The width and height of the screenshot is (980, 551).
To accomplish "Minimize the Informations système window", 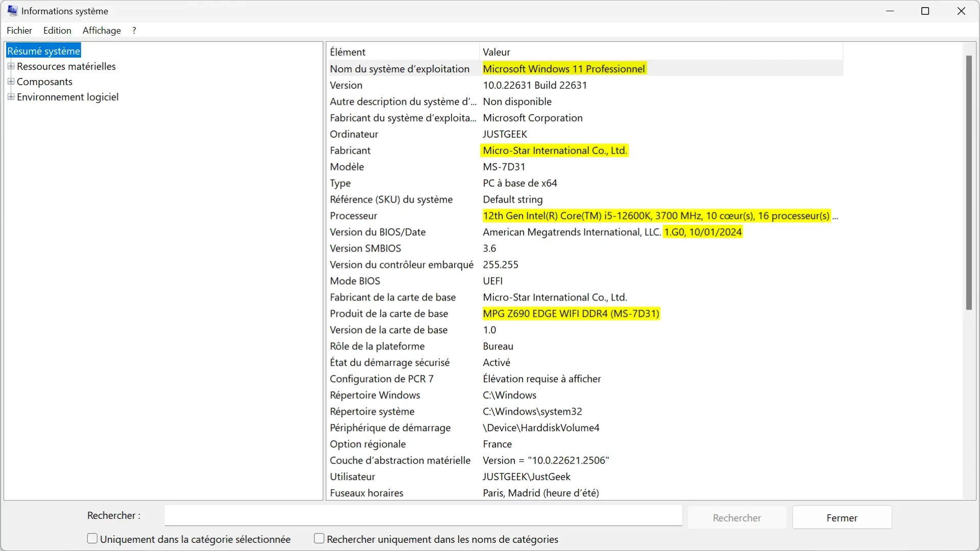I will [x=890, y=11].
